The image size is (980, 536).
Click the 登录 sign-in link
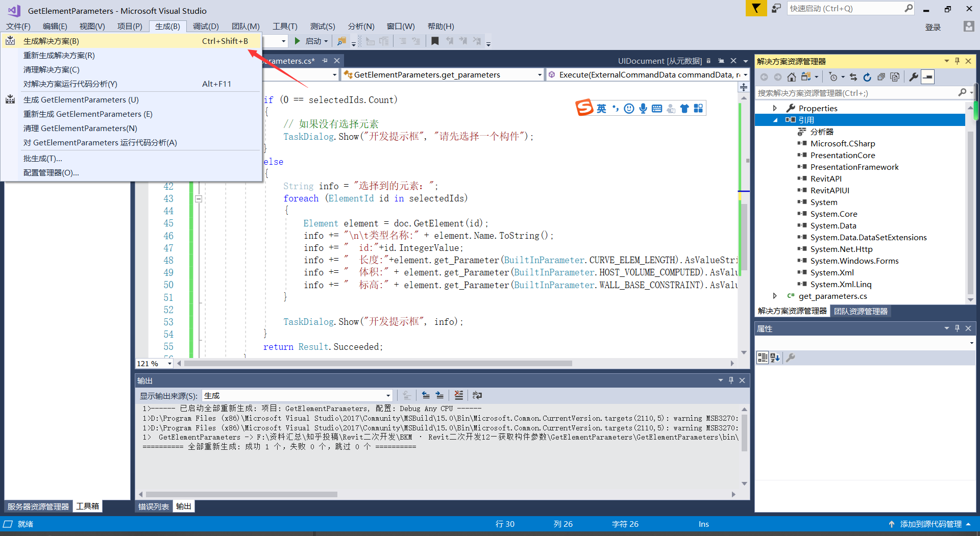click(933, 28)
